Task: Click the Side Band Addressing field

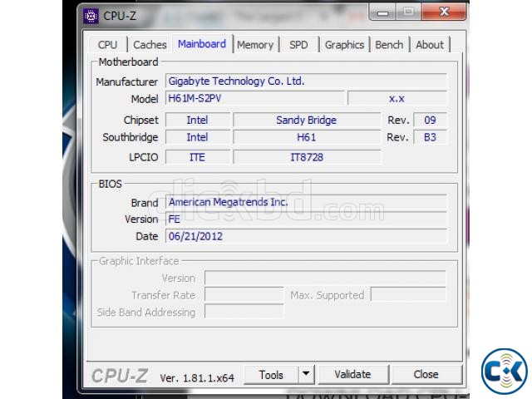Action: click(244, 312)
